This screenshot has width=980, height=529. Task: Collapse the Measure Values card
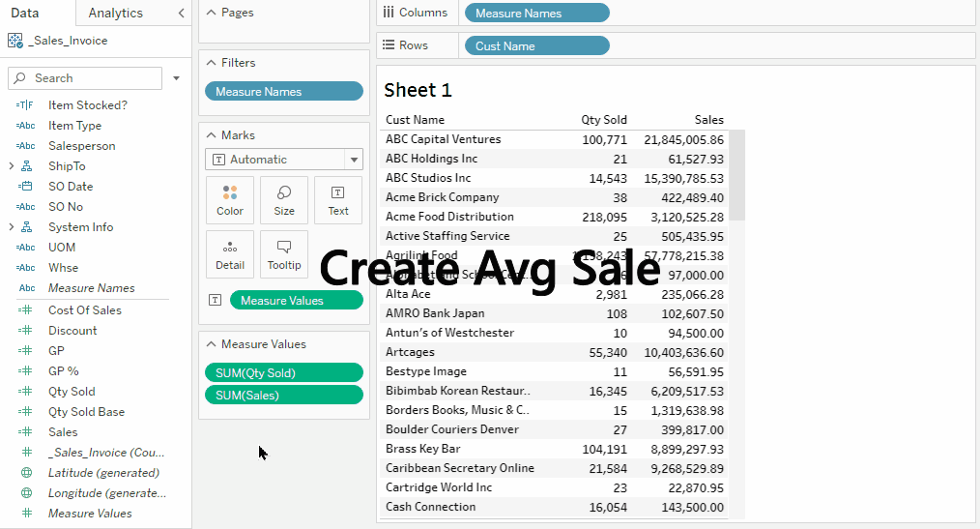click(210, 344)
